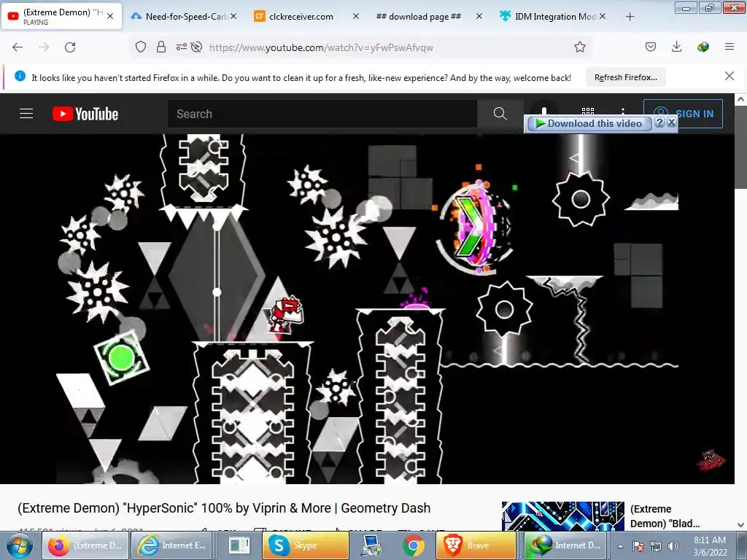Open the suggested video title Extreme Demon Blad...
This screenshot has height=560, width=747.
(x=665, y=516)
